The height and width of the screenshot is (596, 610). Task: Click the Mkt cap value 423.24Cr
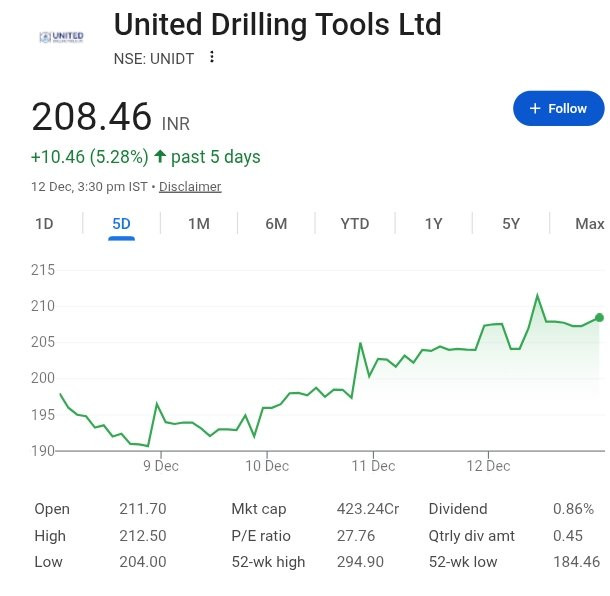pos(368,509)
